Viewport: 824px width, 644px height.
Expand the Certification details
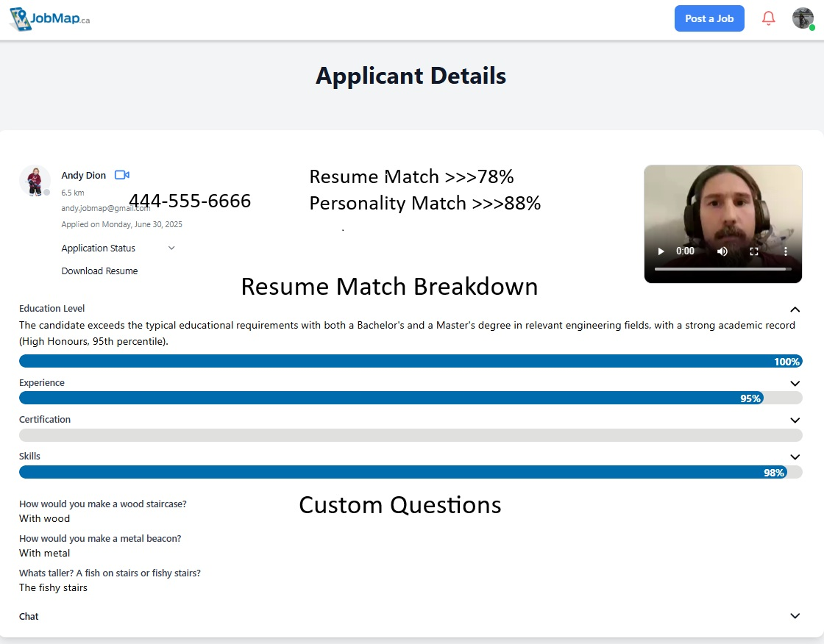tap(795, 421)
